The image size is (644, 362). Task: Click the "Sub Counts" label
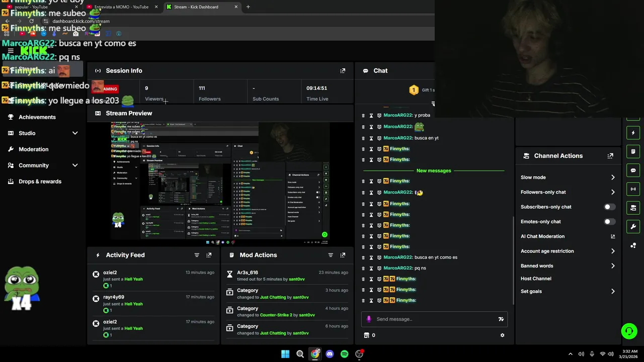[266, 99]
